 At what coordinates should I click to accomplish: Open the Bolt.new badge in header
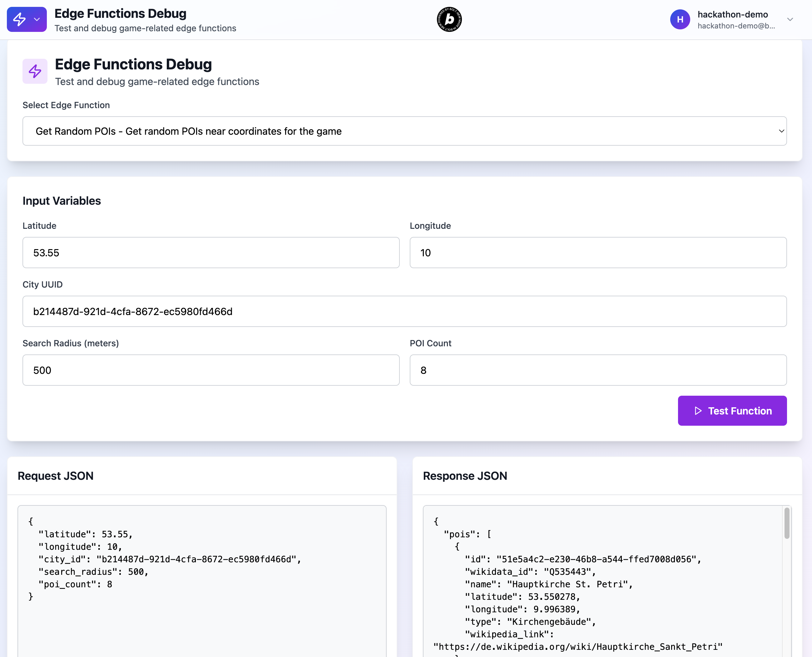(449, 19)
